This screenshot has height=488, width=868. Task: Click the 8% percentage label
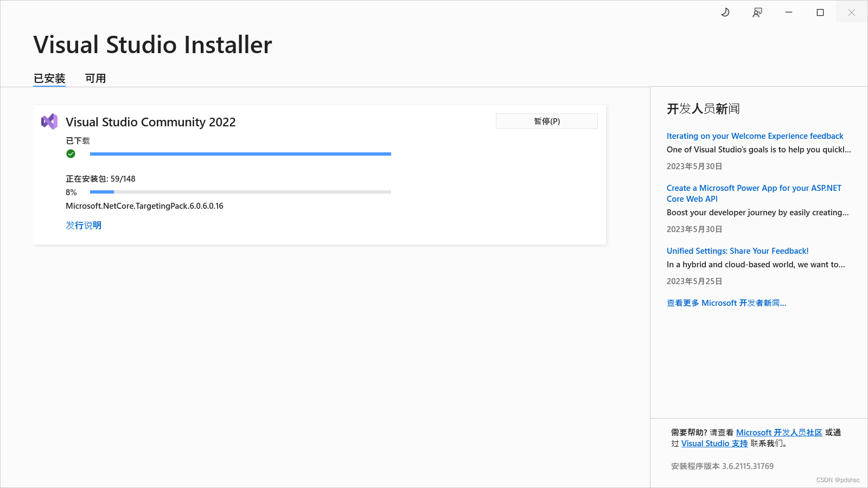71,192
